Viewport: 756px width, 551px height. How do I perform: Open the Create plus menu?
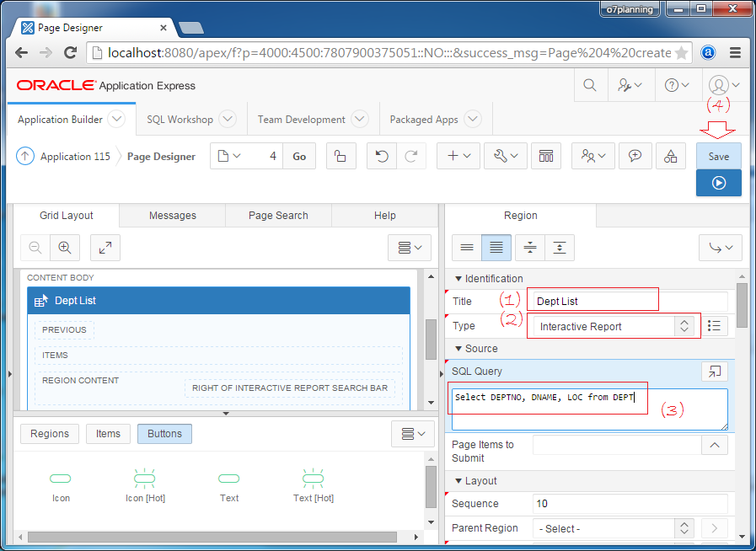(x=458, y=156)
